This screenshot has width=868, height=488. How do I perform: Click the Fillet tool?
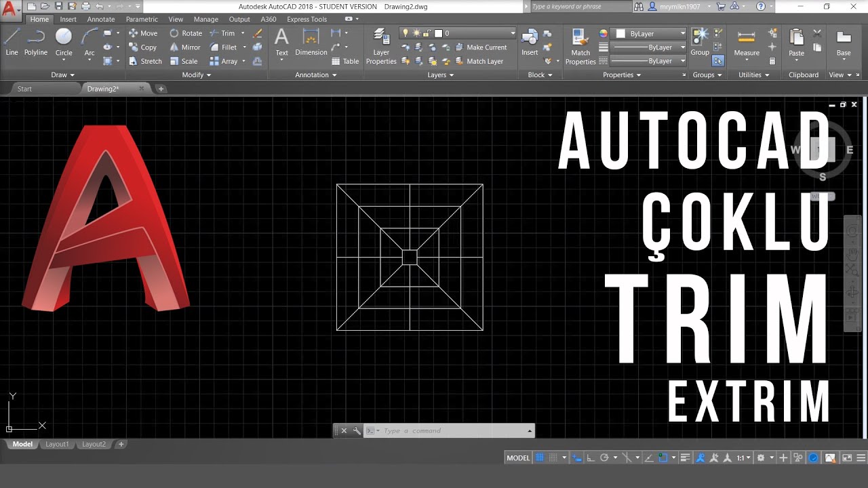click(223, 47)
